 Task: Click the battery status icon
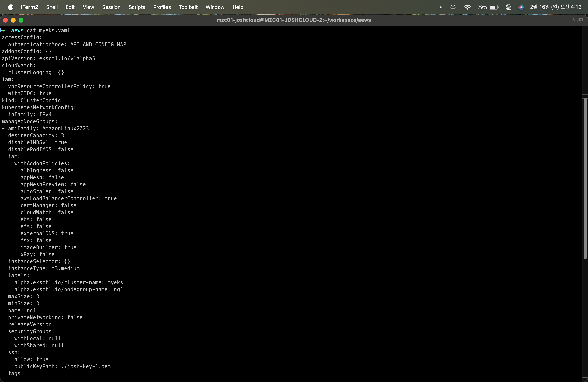coord(493,7)
